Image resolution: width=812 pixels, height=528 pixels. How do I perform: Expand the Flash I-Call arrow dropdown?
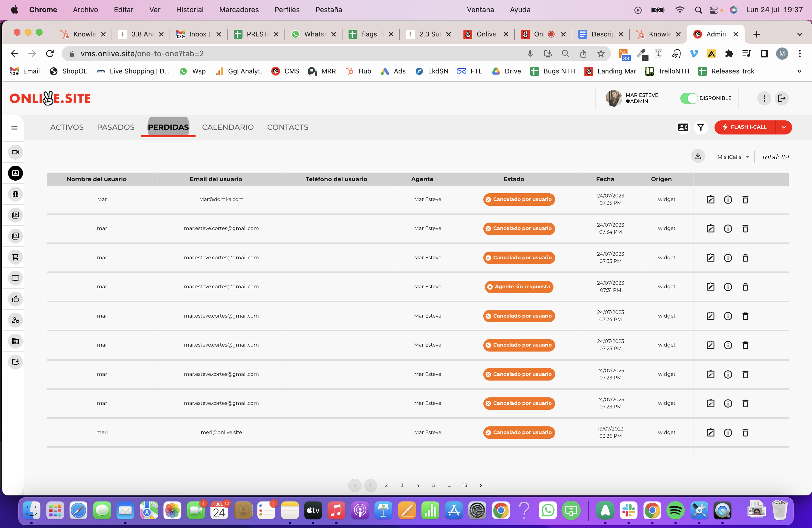[784, 127]
